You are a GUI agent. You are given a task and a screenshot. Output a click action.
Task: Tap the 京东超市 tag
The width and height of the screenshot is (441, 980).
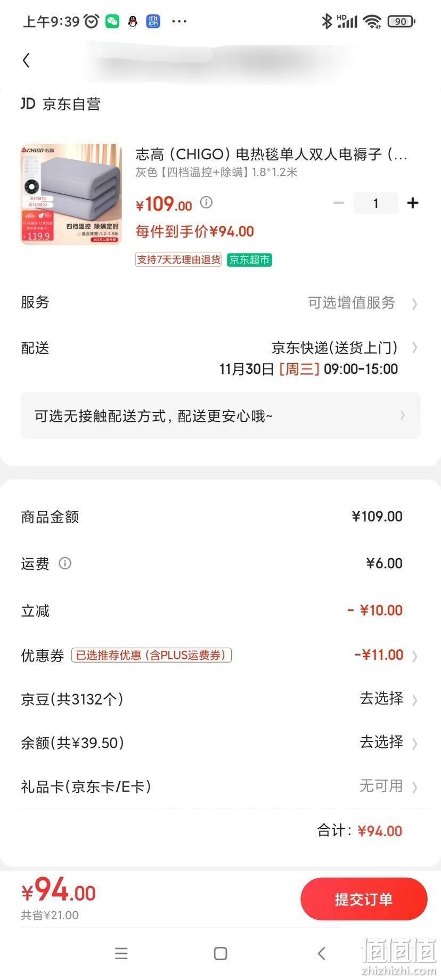[x=250, y=260]
